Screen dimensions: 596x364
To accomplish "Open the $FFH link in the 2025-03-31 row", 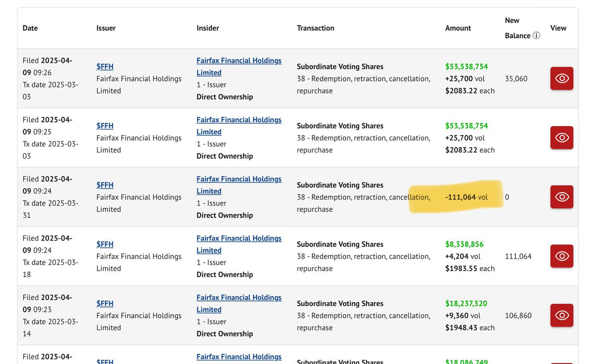I will click(x=105, y=185).
